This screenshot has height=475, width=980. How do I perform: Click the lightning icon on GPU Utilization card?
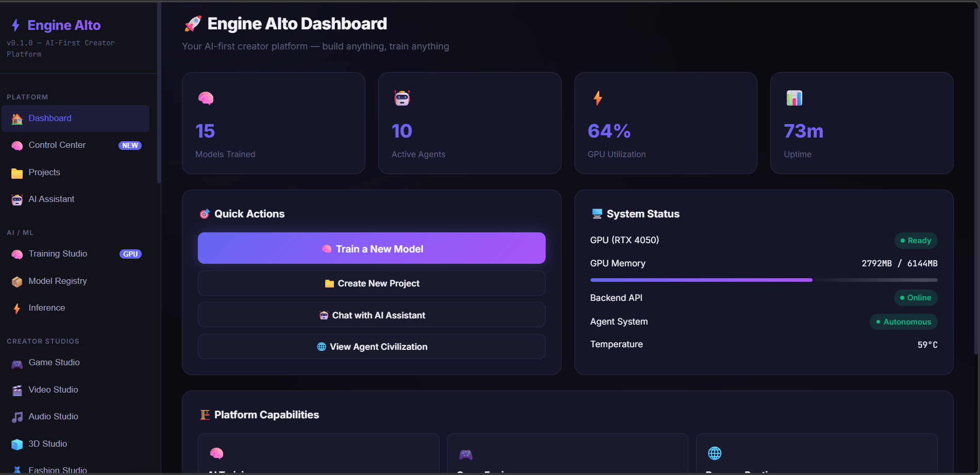597,97
